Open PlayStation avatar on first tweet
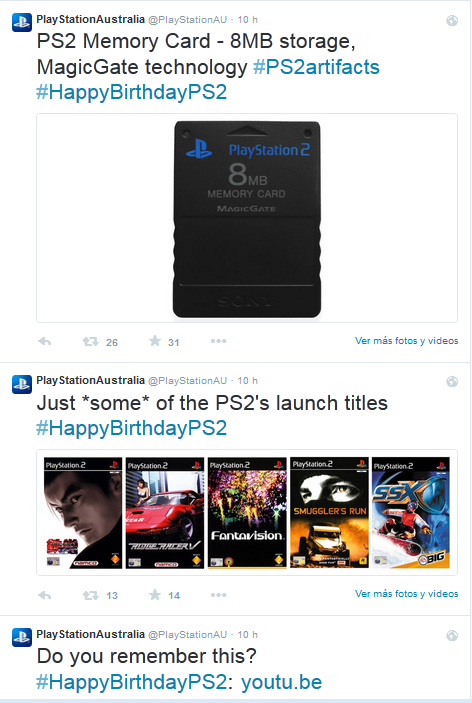This screenshot has width=472, height=703. (22, 22)
